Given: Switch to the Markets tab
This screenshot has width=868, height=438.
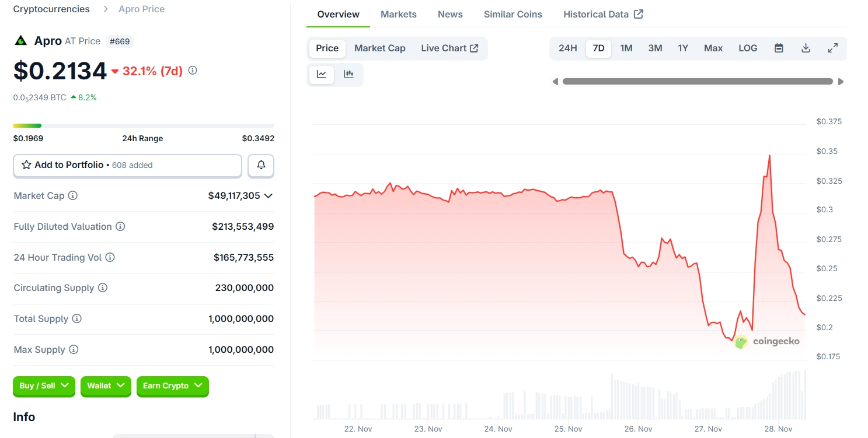Looking at the screenshot, I should (x=399, y=15).
